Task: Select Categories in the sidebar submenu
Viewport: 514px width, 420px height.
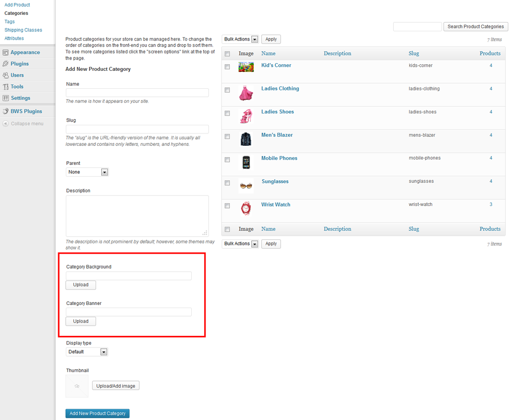Action: point(16,13)
